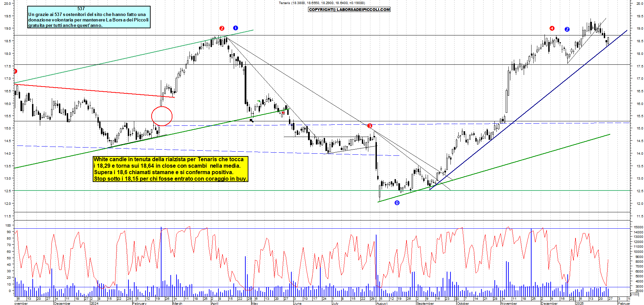Click the 'July' month label on time axis
The width and height of the screenshot is (644, 305).
[335, 303]
